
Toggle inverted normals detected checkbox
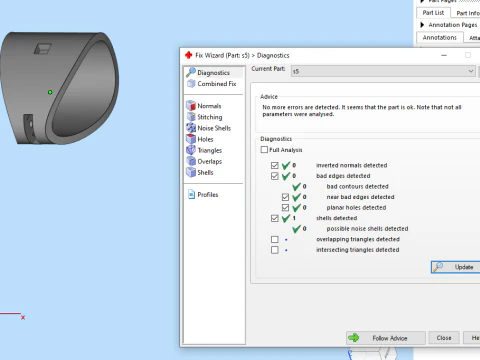coord(275,165)
